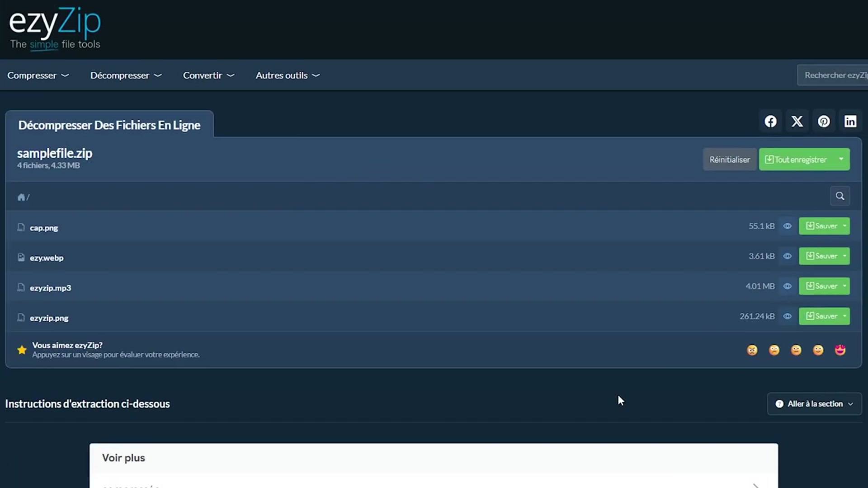Open the Aller à la section dropdown

click(814, 404)
